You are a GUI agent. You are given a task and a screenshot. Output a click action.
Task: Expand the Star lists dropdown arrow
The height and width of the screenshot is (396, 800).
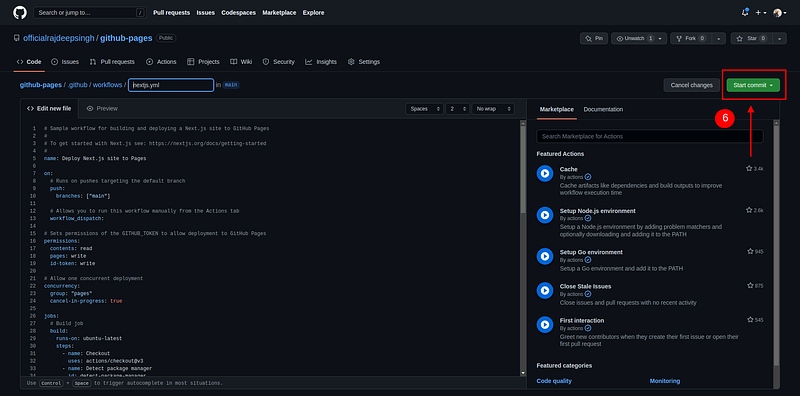pos(780,38)
